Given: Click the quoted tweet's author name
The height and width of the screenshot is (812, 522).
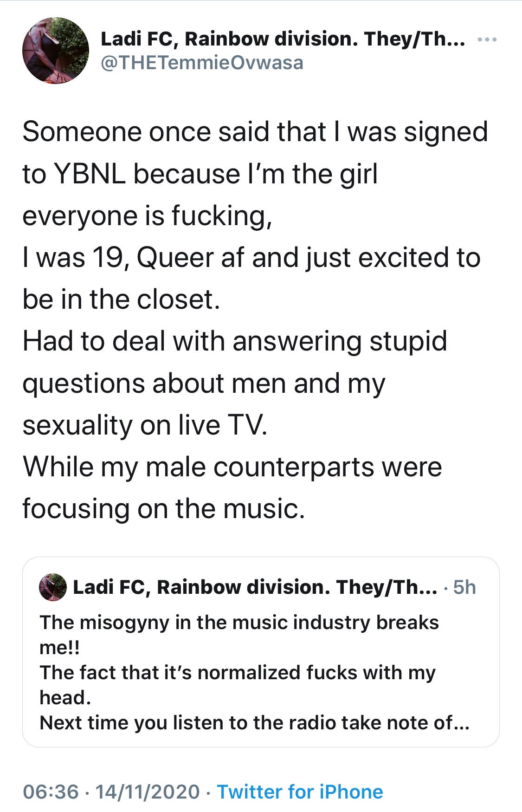Looking at the screenshot, I should pos(255,587).
